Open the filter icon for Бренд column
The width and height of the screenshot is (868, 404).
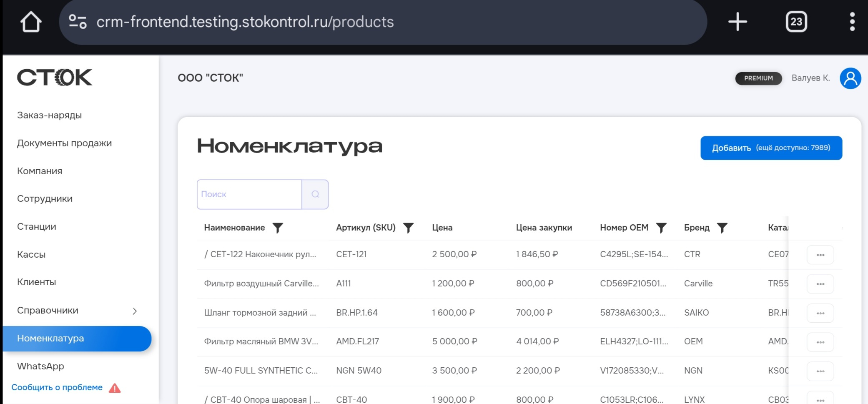click(x=722, y=228)
